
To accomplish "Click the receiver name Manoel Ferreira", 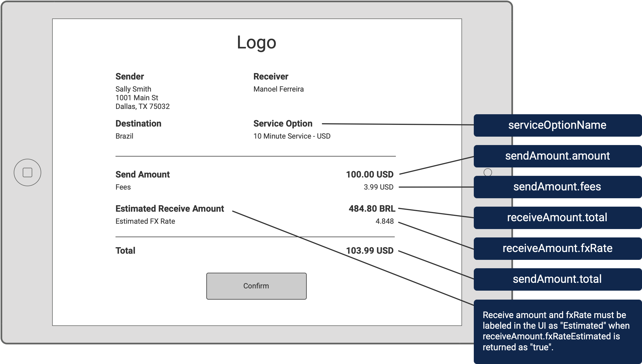I will click(278, 89).
